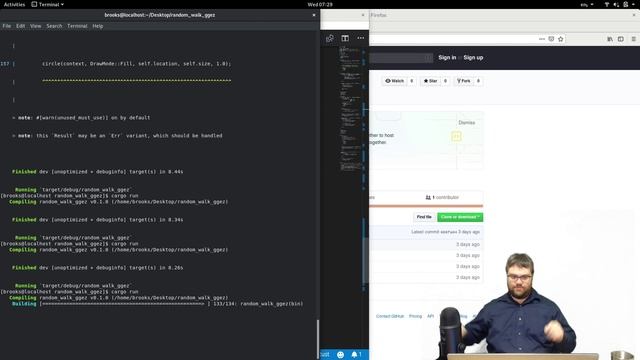
Task: Click the GitHub Sign in link
Action: [x=447, y=58]
